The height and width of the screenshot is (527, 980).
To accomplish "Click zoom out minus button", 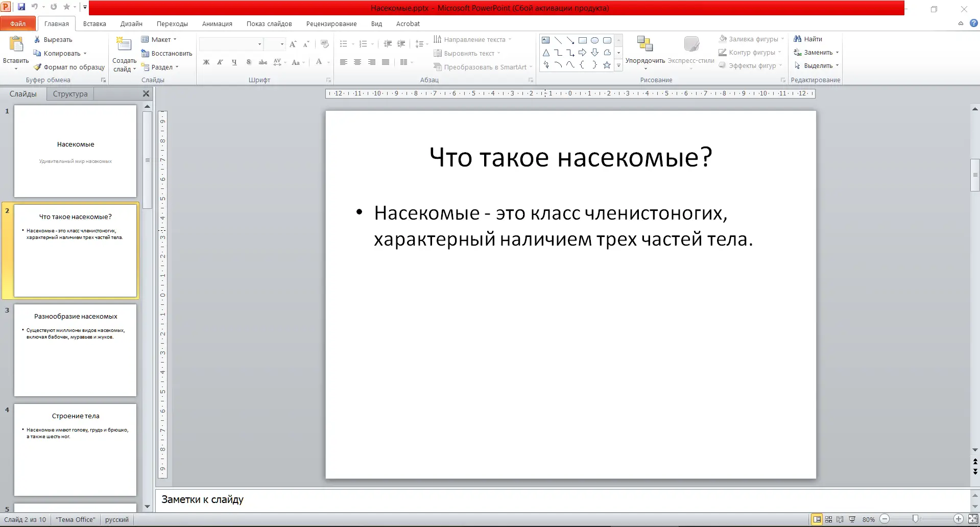I will point(885,519).
